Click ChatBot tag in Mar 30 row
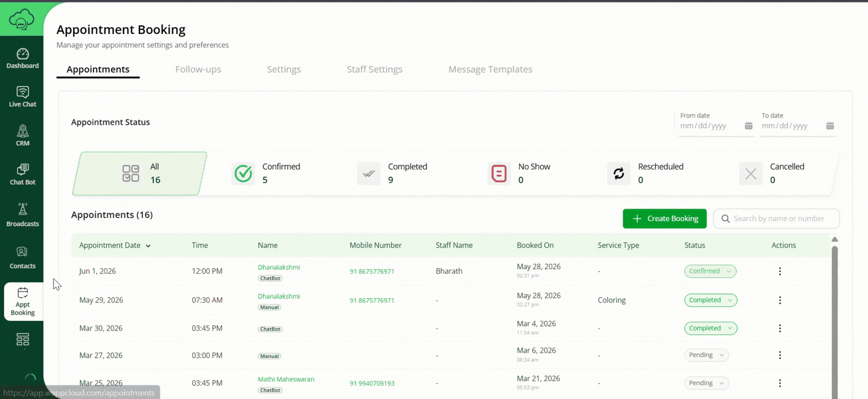 click(270, 329)
